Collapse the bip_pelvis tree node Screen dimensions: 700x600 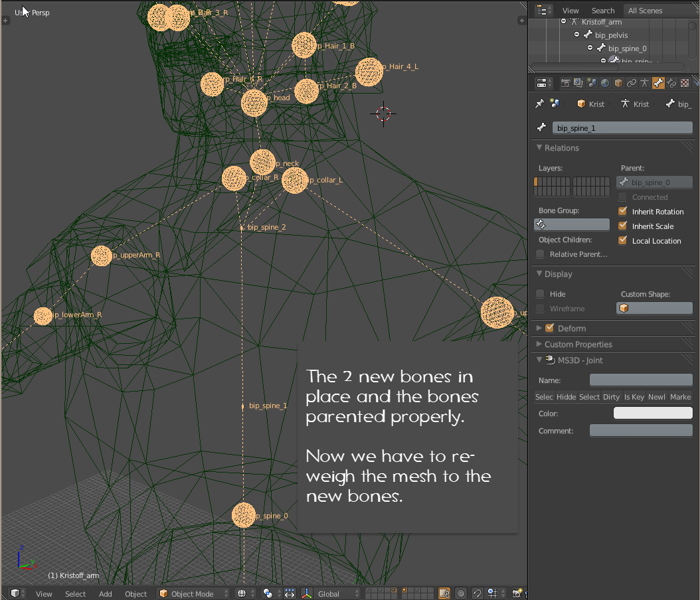576,35
